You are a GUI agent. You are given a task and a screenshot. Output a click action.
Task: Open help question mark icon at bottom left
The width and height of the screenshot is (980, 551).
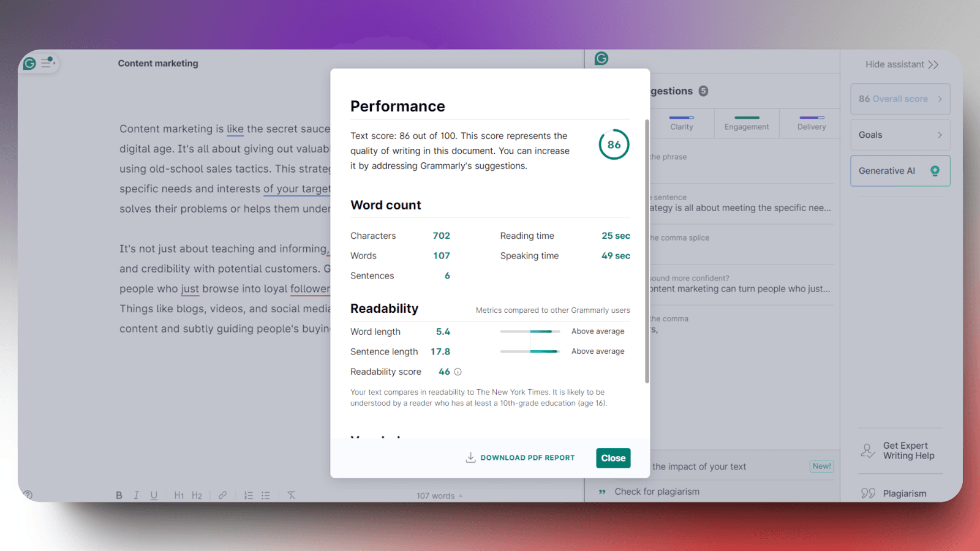point(28,495)
